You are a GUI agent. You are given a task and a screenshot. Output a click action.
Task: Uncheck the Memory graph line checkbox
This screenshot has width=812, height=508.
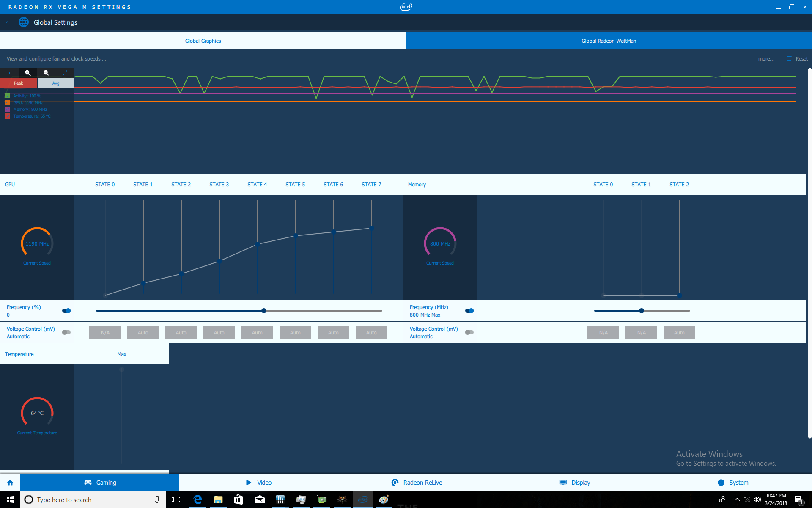tap(8, 109)
